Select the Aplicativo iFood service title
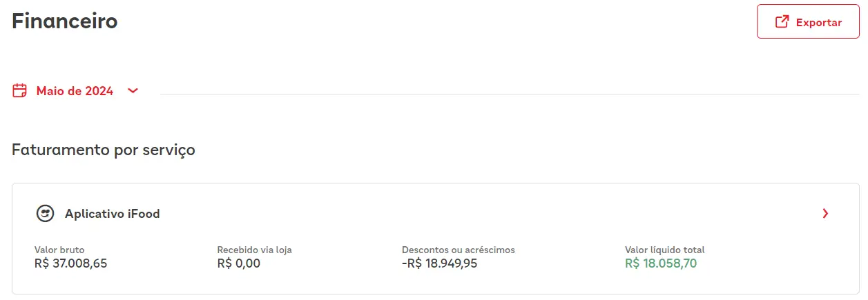 coord(113,214)
